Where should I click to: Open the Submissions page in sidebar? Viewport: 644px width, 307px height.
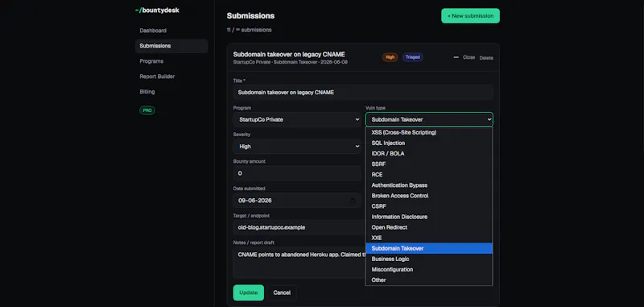tap(171, 46)
